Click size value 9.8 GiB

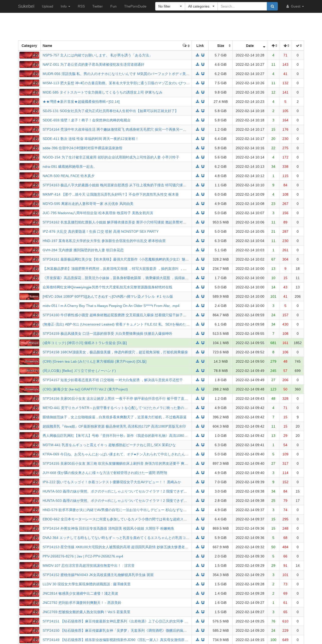point(220,92)
